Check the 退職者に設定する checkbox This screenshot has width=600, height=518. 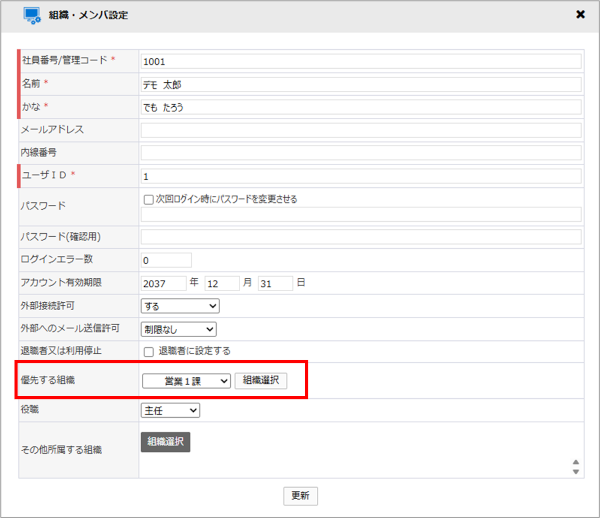[148, 351]
